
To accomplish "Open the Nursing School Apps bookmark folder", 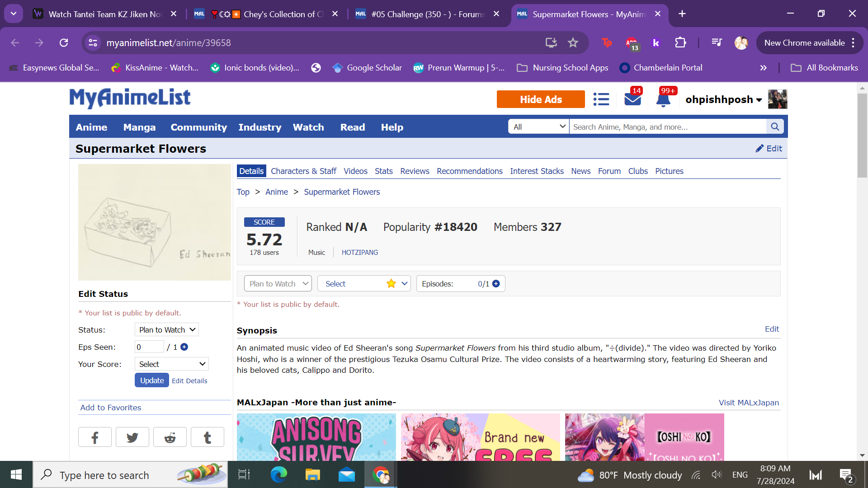I will pos(563,68).
